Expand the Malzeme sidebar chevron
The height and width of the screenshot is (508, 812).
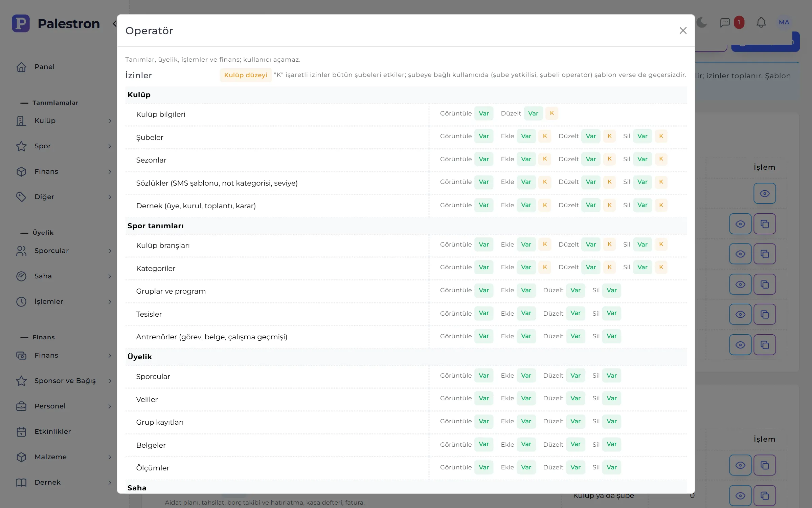tap(110, 457)
